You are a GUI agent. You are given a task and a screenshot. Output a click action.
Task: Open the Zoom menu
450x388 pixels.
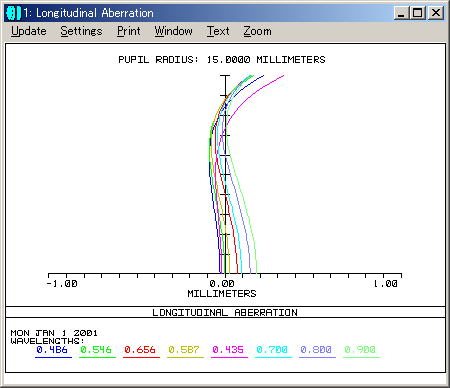point(257,31)
